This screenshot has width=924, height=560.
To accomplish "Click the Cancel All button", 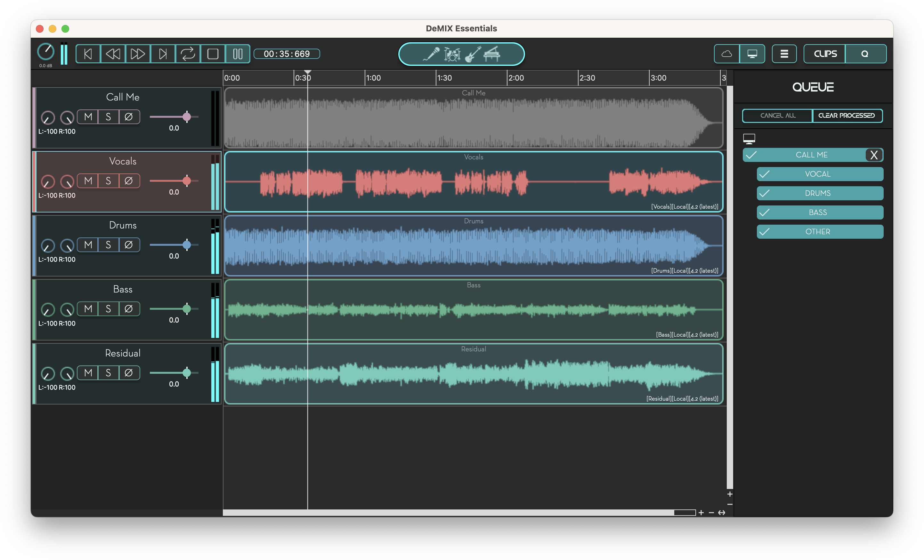I will (x=777, y=116).
